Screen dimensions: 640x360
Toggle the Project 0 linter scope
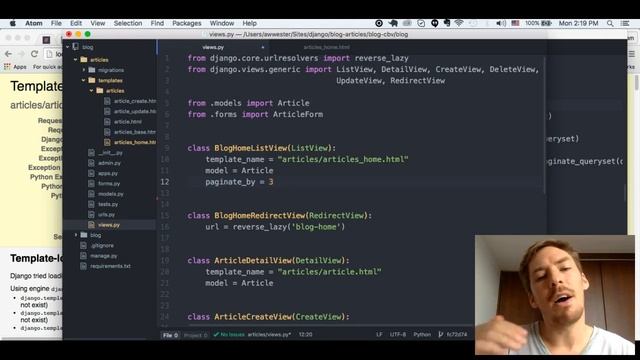point(195,335)
